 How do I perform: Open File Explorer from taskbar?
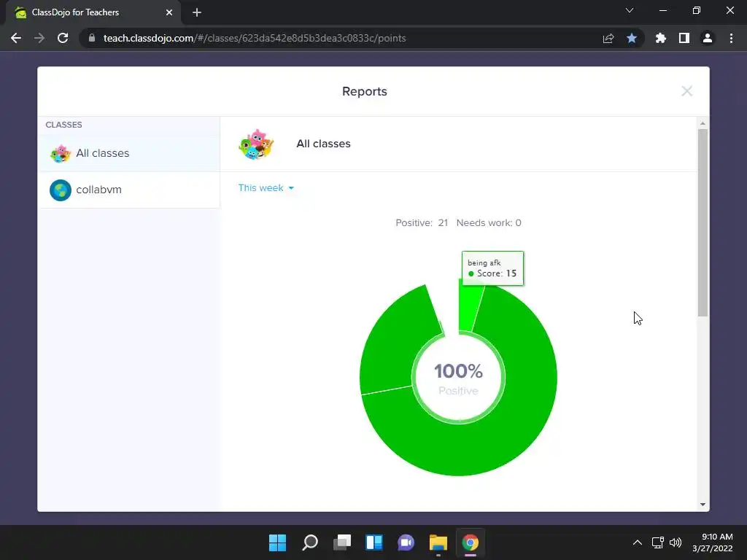tap(438, 542)
